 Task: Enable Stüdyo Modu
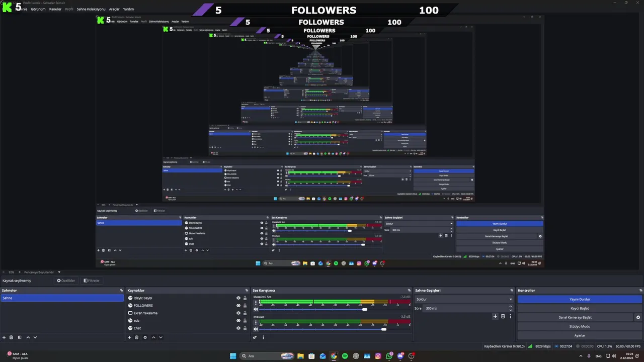(580, 326)
